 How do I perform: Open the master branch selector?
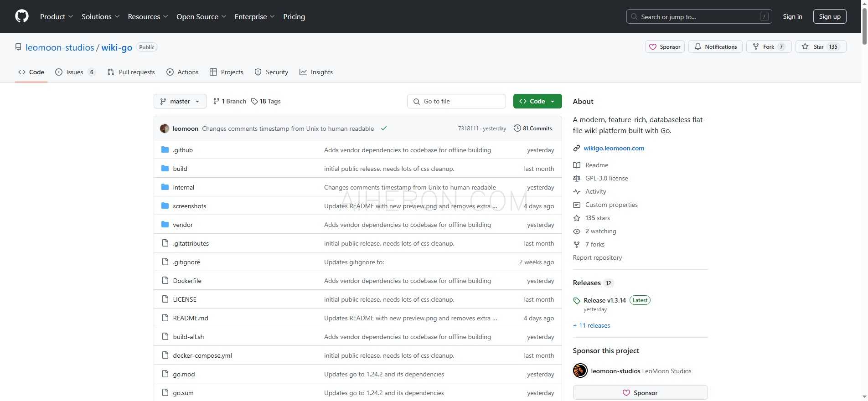coord(180,101)
